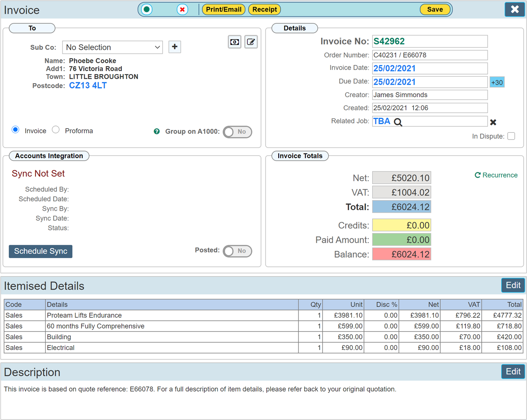Click the Invoice No field S42962
527x420 pixels.
coord(430,41)
